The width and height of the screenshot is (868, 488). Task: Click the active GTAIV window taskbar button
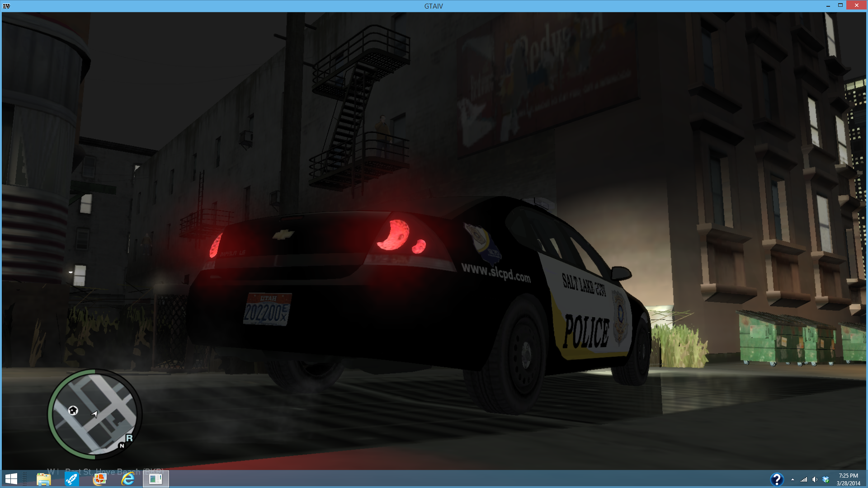[x=156, y=479]
